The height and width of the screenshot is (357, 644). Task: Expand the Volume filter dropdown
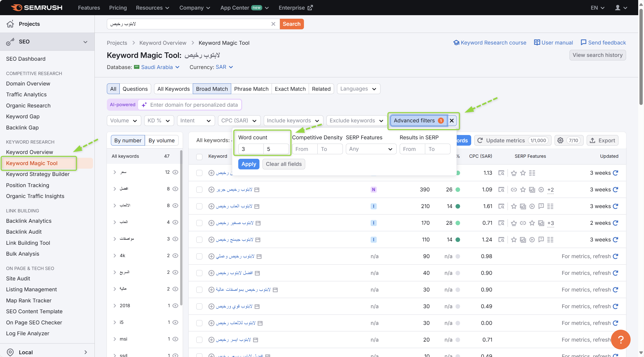124,121
